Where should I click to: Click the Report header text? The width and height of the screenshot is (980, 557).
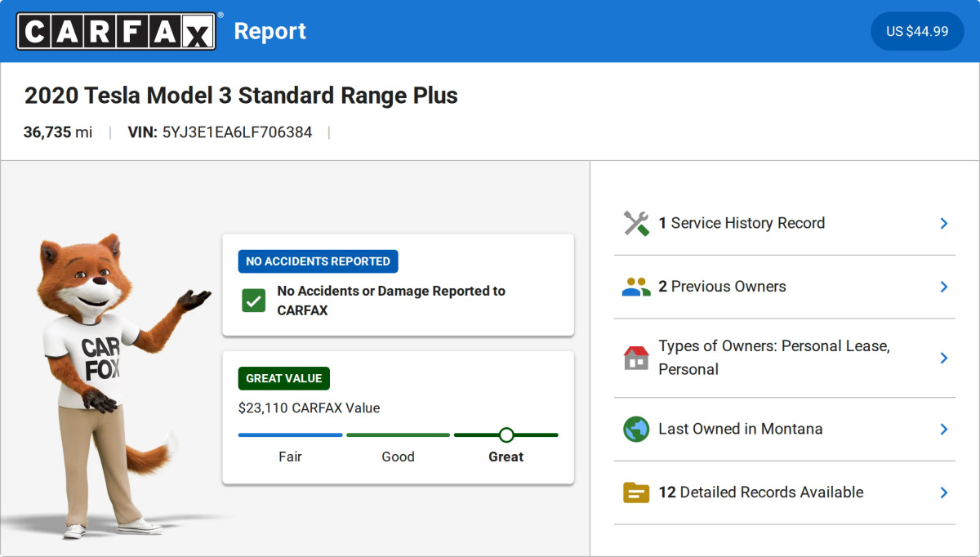pos(270,31)
